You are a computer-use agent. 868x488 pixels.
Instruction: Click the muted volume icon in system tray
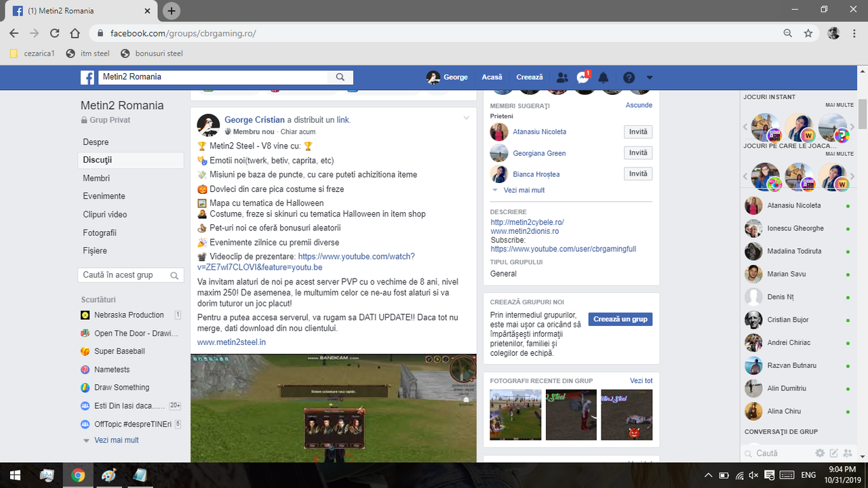(x=754, y=475)
